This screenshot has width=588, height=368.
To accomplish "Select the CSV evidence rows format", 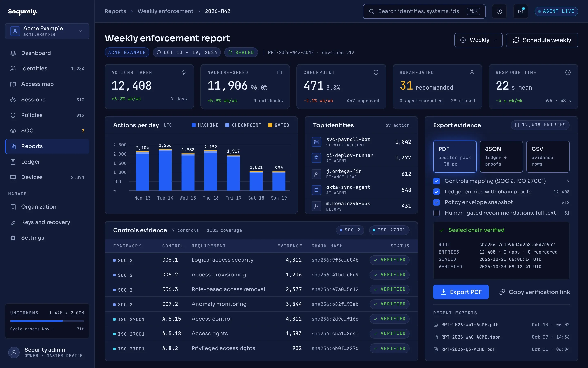I will 548,156.
